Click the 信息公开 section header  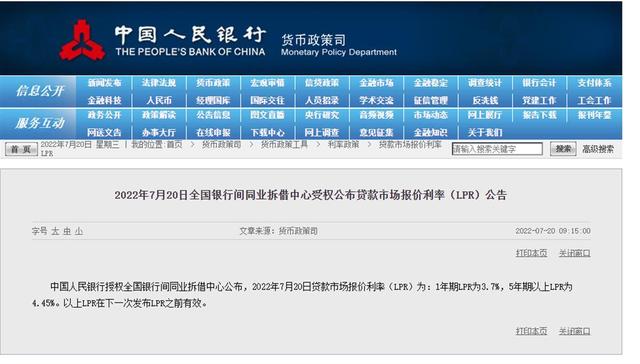click(x=40, y=91)
